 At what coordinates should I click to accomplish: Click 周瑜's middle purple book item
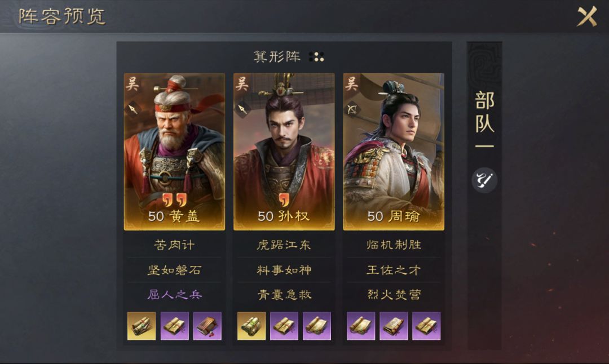click(x=394, y=326)
